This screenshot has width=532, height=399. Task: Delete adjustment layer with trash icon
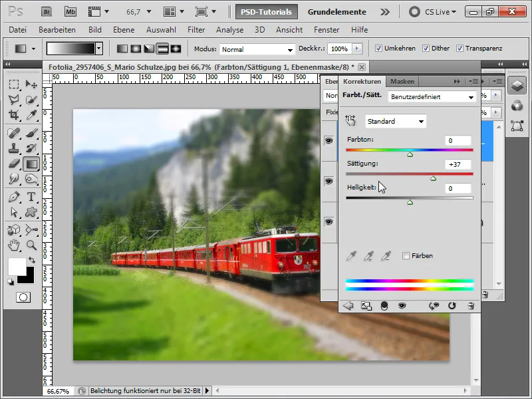coord(471,306)
